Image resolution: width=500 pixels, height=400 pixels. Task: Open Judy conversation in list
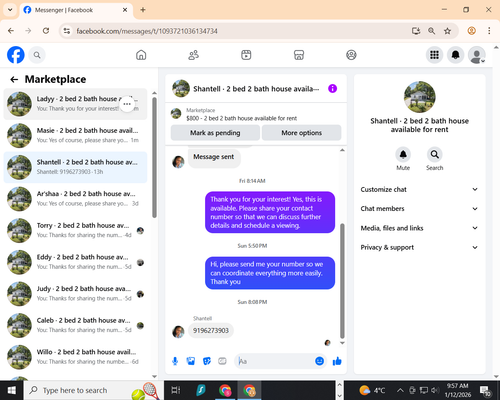[x=75, y=294]
